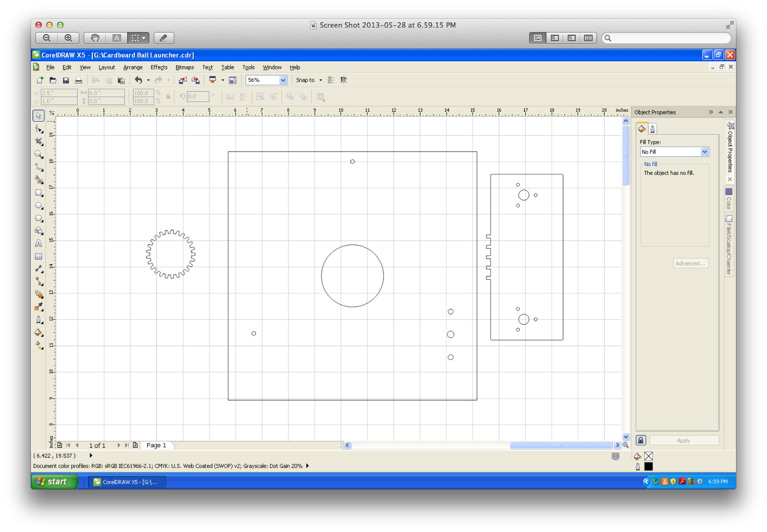The height and width of the screenshot is (532, 767).
Task: Select the Polygon tool
Action: pyautogui.click(x=39, y=218)
